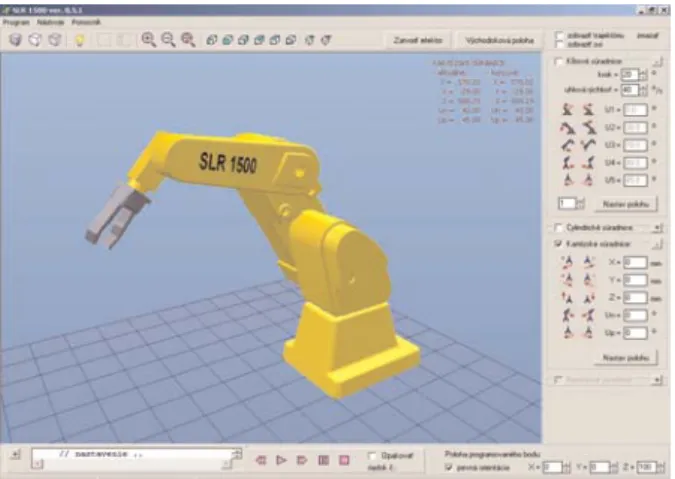Click the plus button beside program box
The height and width of the screenshot is (479, 675).
[x=16, y=454]
